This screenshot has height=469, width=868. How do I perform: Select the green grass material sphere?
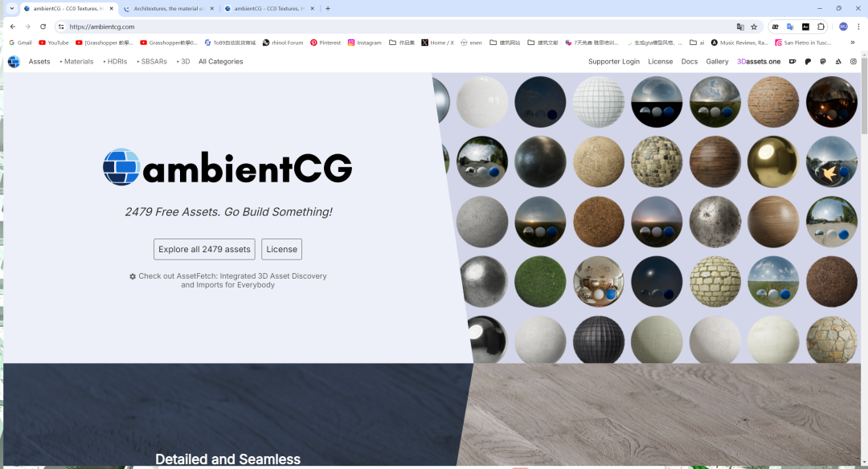(540, 282)
